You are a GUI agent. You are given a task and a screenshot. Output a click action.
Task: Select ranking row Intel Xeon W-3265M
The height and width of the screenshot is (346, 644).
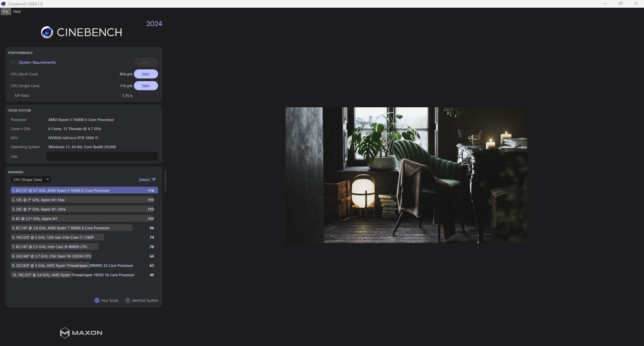click(x=84, y=256)
